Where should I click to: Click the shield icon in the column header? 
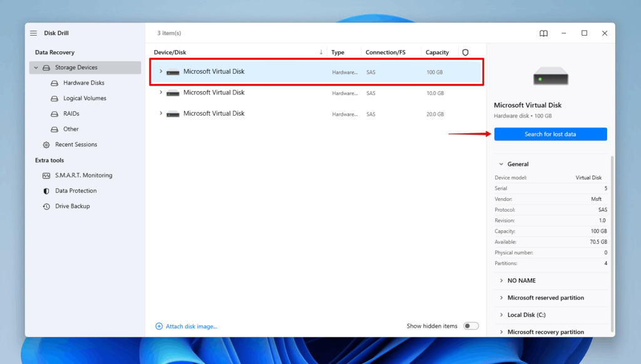pyautogui.click(x=465, y=52)
